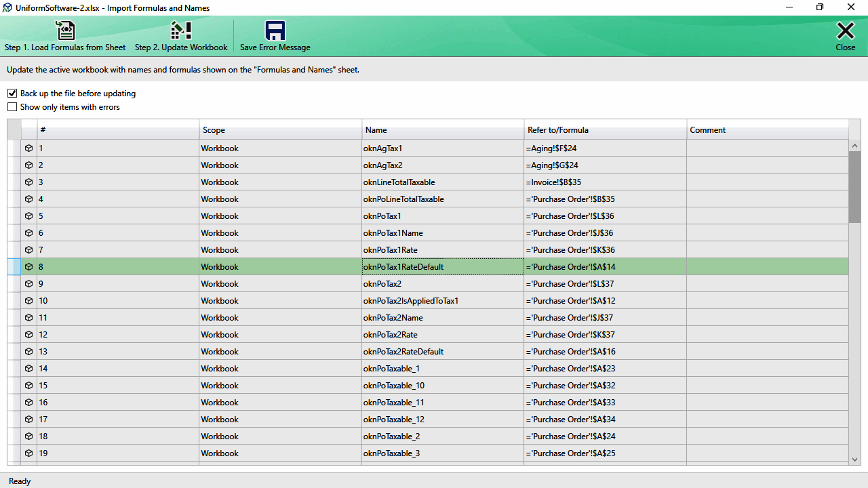Screen dimensions: 868x488
Task: Enable Show only items with errors
Action: [x=12, y=107]
